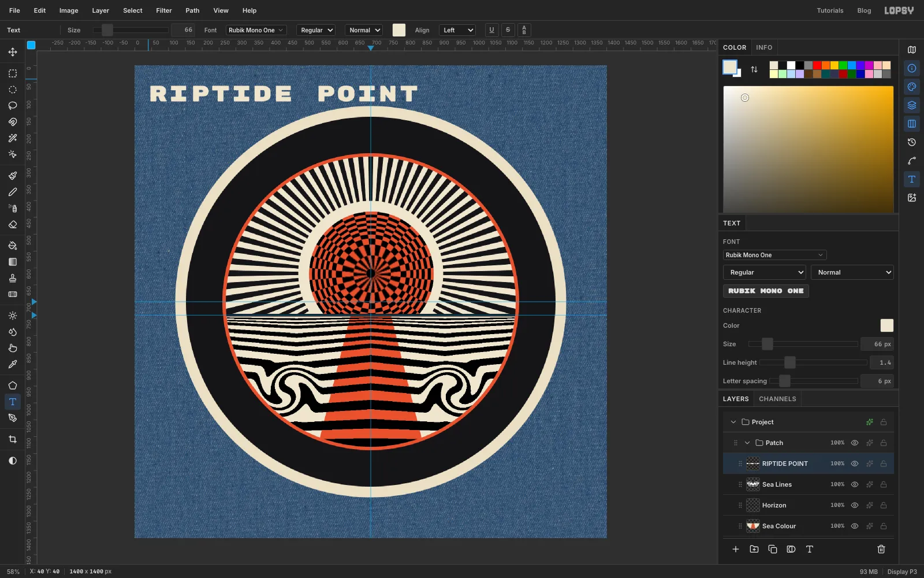Switch to the Channels tab
This screenshot has height=578, width=924.
pyautogui.click(x=777, y=399)
